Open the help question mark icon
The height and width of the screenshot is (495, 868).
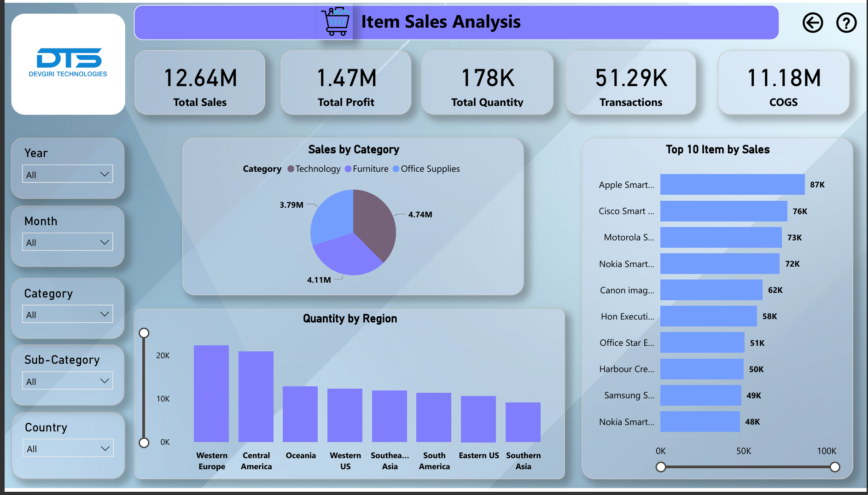[x=846, y=23]
